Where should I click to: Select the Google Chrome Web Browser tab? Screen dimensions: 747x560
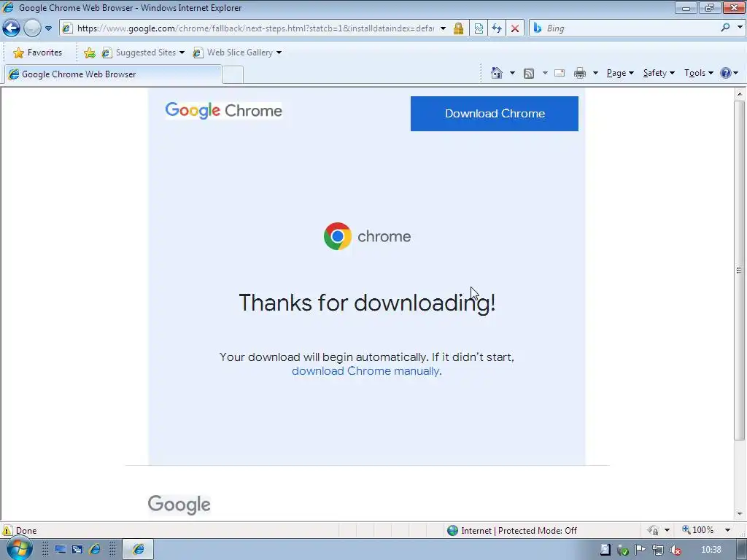[113, 74]
